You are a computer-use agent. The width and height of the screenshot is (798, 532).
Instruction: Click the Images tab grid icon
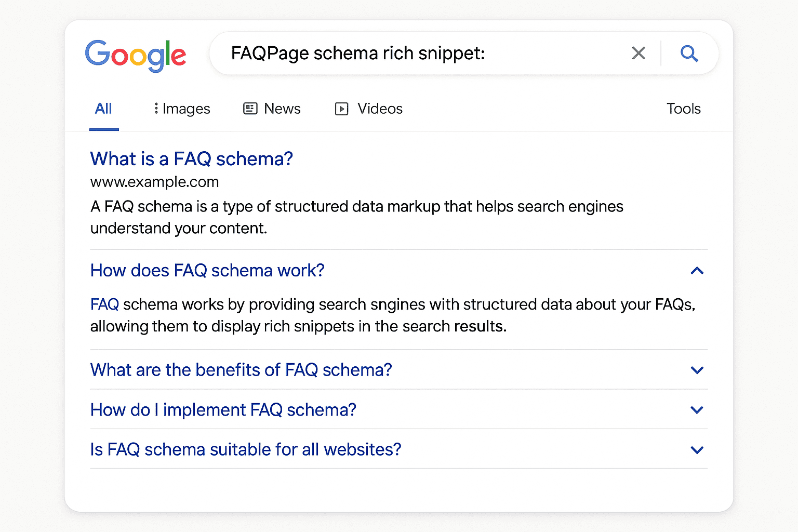point(156,109)
